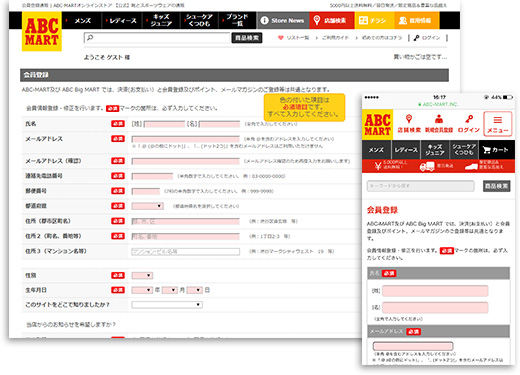520x375 pixels.
Task: Open the このサイトをどこで知りましたか dropdown
Action: 167,305
